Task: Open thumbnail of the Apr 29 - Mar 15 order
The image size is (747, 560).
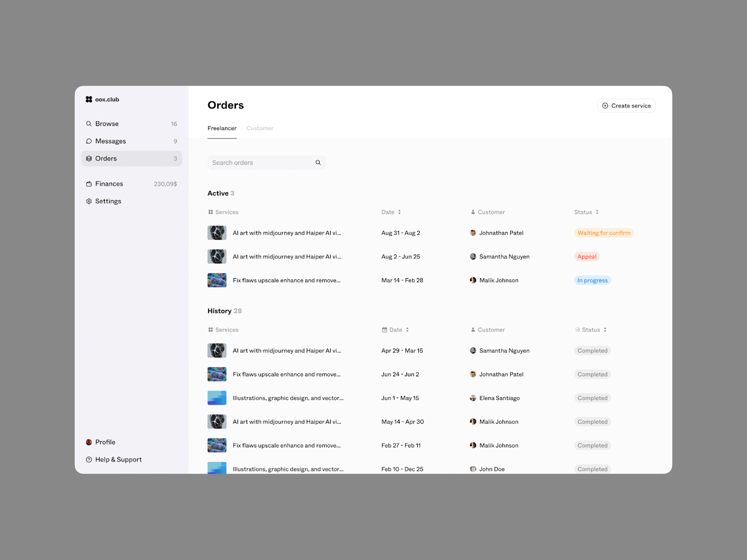Action: coord(217,351)
